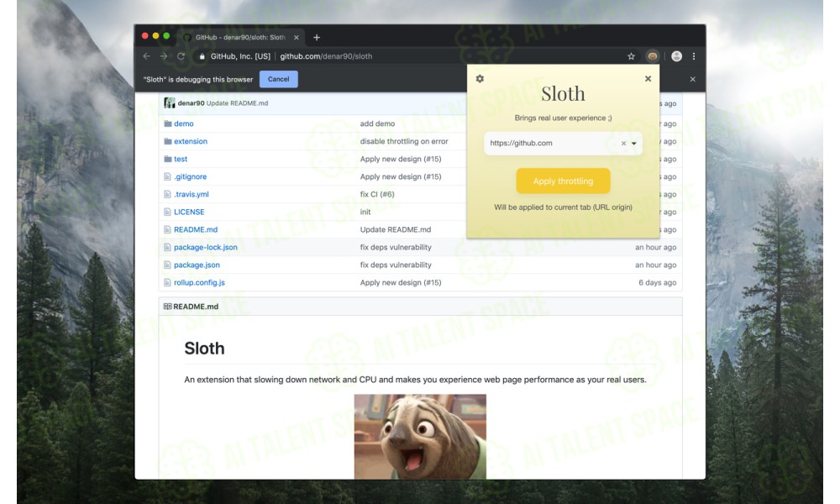This screenshot has width=840, height=504.
Task: Open denar90 user profile link
Action: tap(192, 103)
